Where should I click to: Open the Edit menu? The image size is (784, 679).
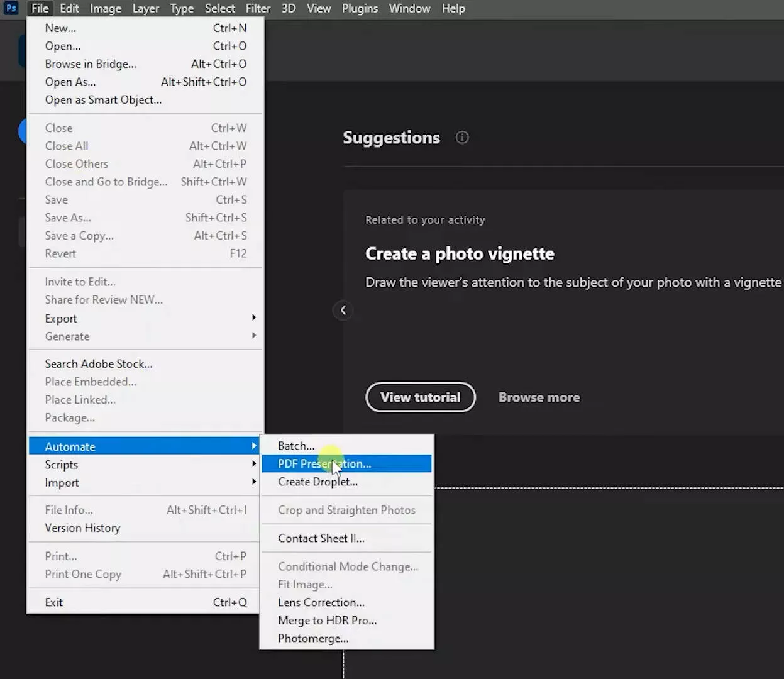[69, 8]
